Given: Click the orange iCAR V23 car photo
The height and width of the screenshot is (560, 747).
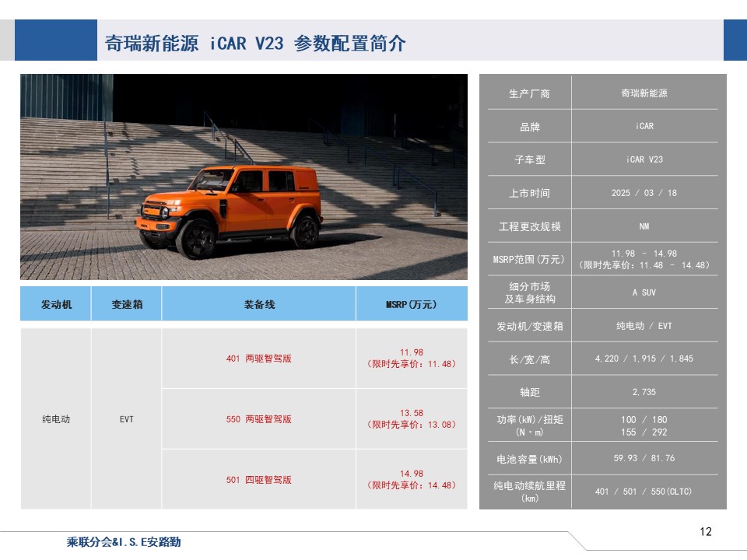Looking at the screenshot, I should (244, 177).
